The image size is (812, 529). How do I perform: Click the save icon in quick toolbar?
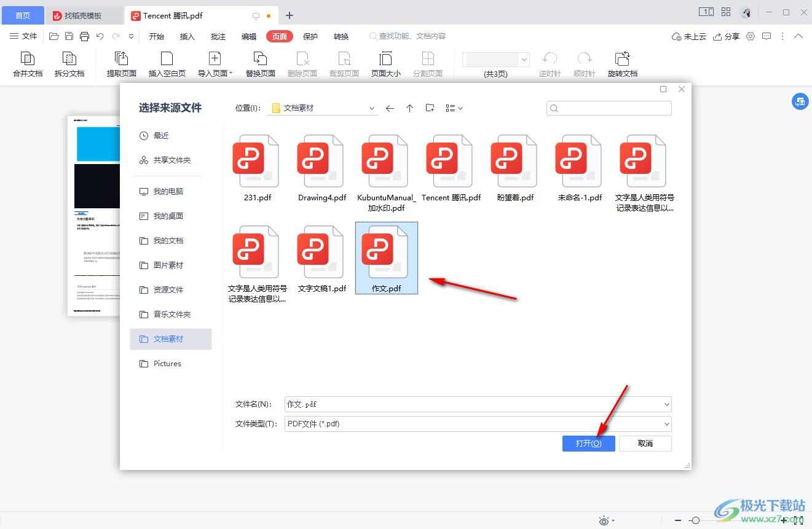tap(69, 36)
